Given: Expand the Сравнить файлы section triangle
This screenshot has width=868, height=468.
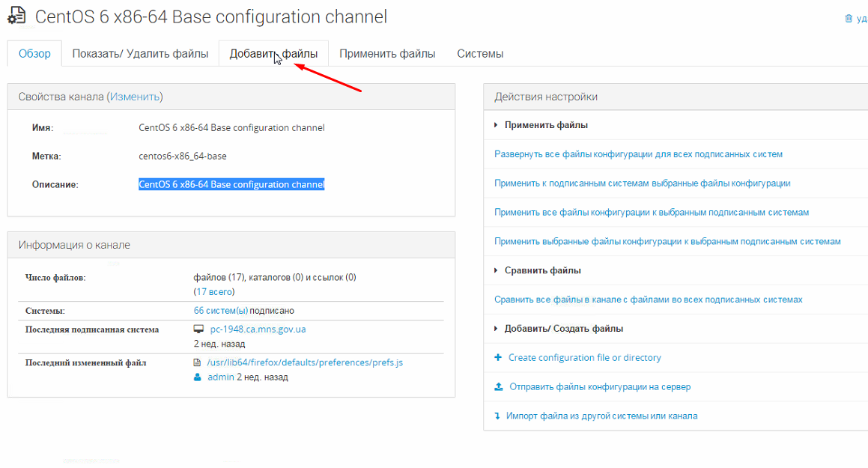Looking at the screenshot, I should pos(497,270).
